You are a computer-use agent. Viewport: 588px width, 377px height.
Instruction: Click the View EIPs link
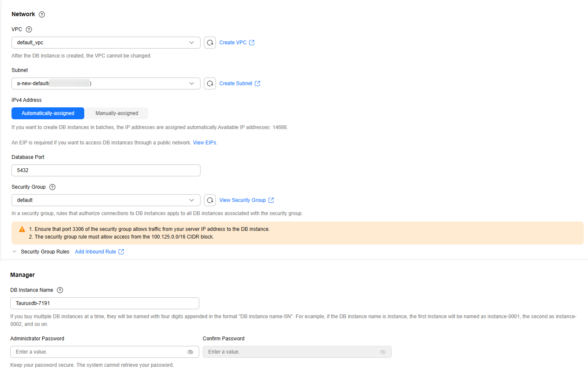[205, 143]
